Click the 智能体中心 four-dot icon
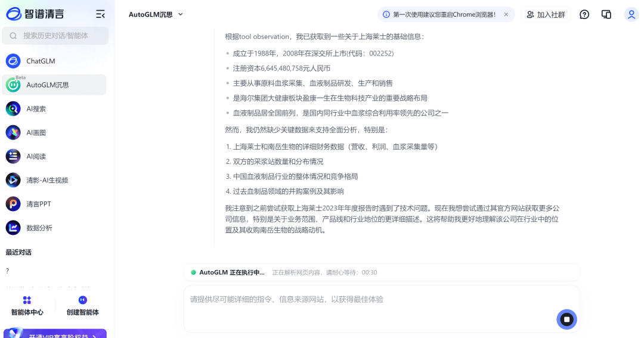The width and height of the screenshot is (644, 338). (x=27, y=300)
